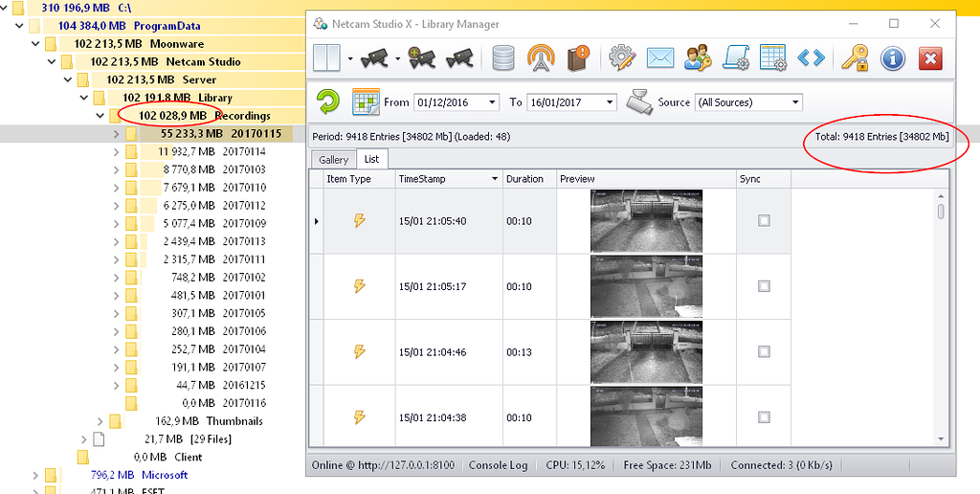Click preview thumbnail of 21:05:40 recording
This screenshot has height=494, width=980.
646,221
